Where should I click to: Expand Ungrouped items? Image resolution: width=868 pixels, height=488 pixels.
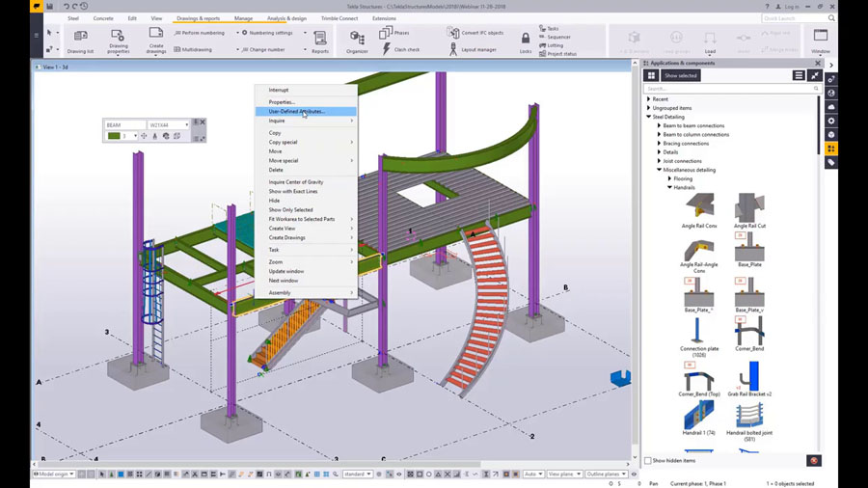point(649,108)
